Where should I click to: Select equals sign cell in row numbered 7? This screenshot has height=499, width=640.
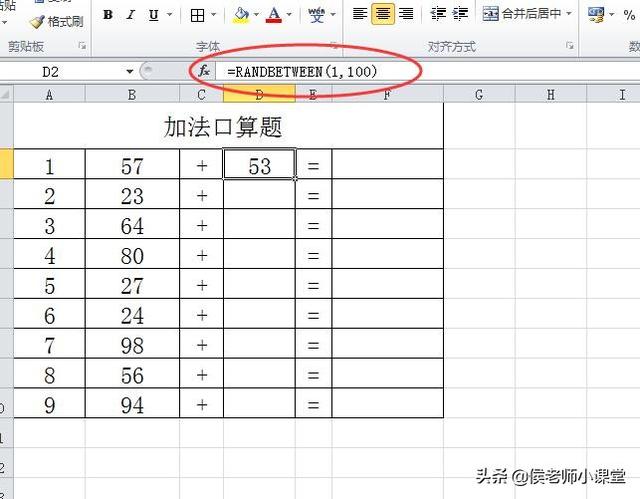(313, 344)
